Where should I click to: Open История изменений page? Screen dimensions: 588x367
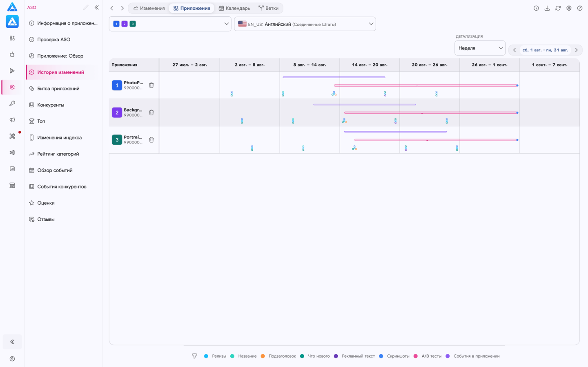click(x=63, y=72)
